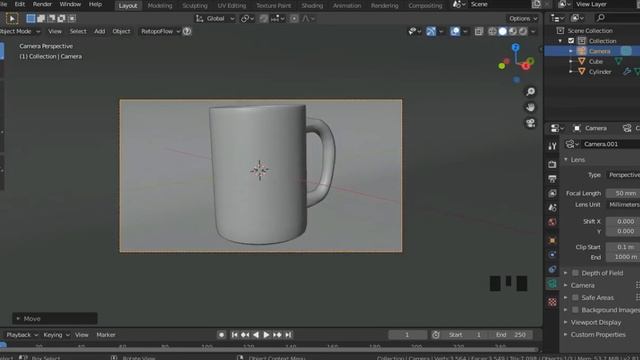Open Render properties tab icon

552,164
